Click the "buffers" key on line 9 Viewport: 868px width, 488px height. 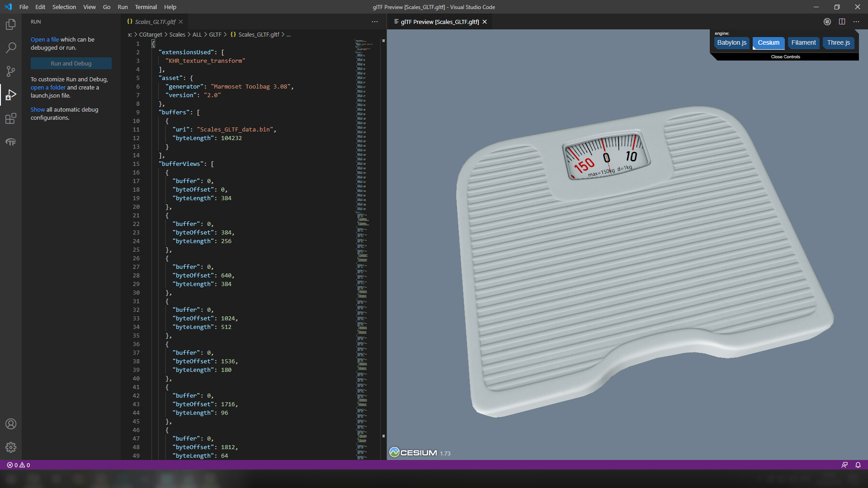pyautogui.click(x=174, y=112)
